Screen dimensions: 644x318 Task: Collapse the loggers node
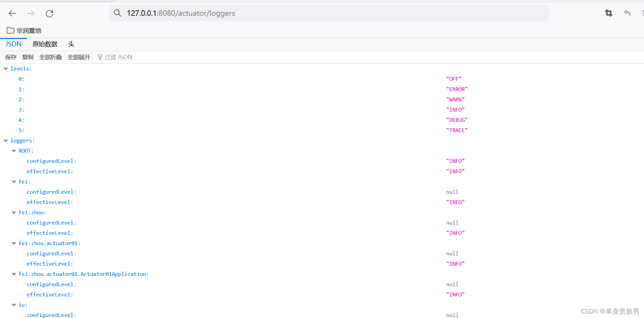pyautogui.click(x=5, y=141)
